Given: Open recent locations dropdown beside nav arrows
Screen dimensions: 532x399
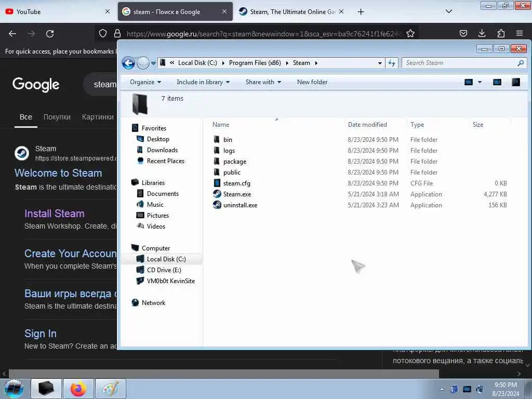Looking at the screenshot, I should tap(153, 63).
